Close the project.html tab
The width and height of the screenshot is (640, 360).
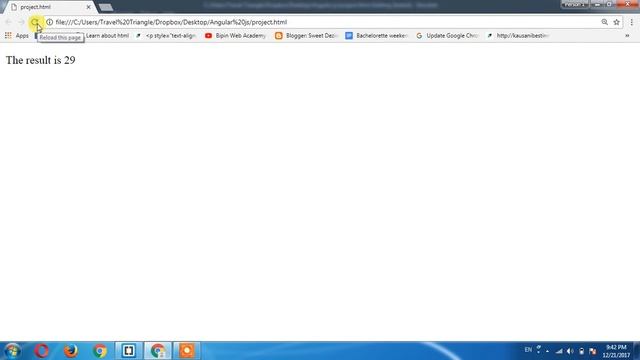pos(89,7)
